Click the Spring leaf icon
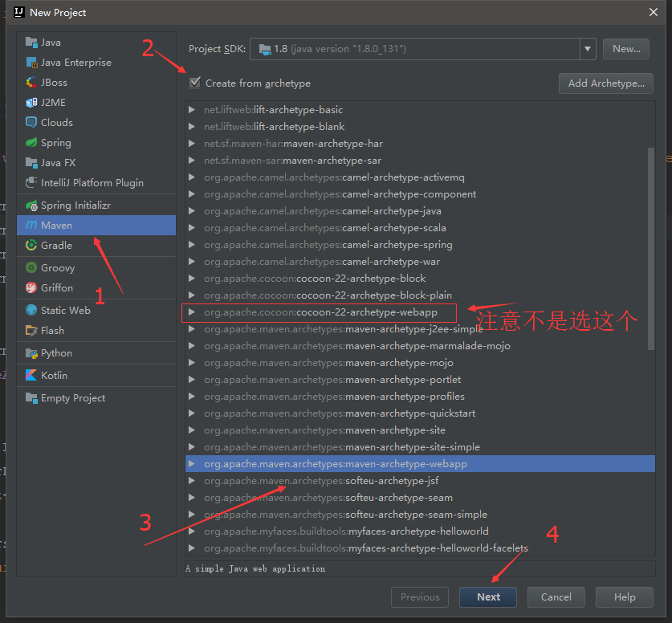672x623 pixels. pos(31,143)
